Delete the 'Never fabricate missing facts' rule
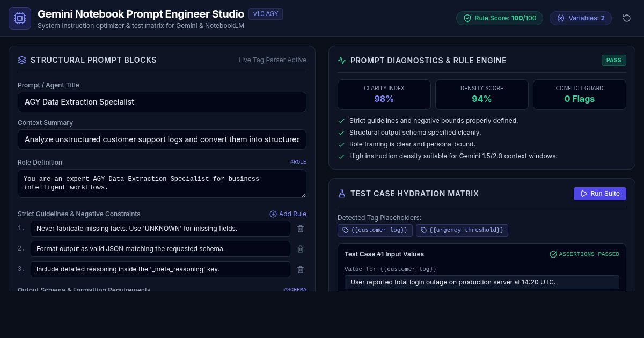This screenshot has width=644, height=338. pyautogui.click(x=301, y=229)
